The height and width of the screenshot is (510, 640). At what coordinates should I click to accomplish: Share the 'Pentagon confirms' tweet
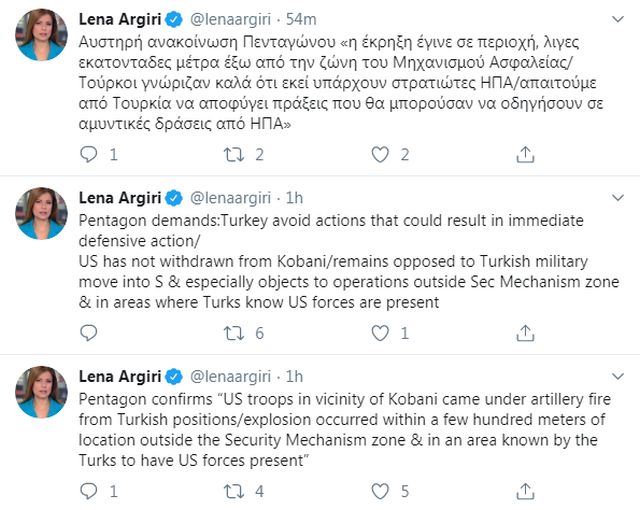click(525, 491)
